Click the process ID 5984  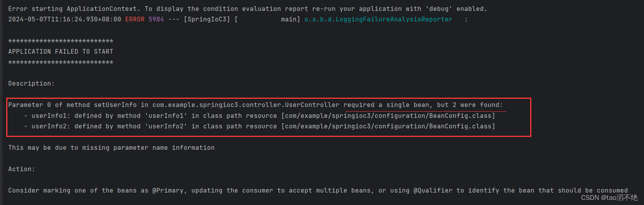(156, 19)
